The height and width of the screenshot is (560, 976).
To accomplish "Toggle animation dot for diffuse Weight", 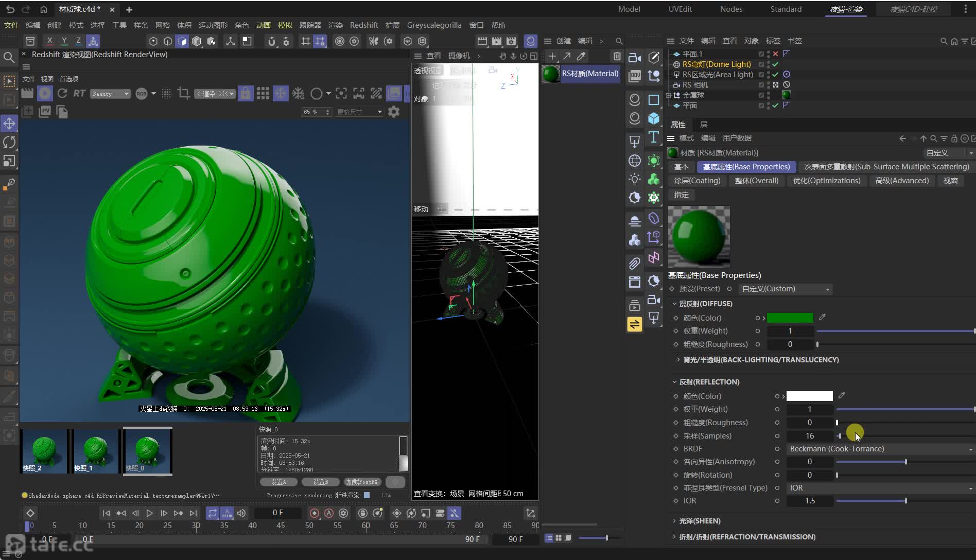I will (758, 331).
